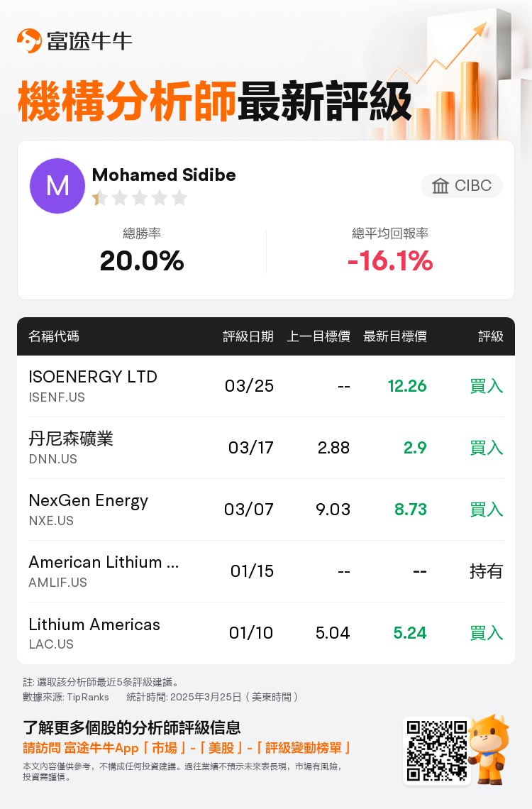This screenshot has height=809, width=532.
Task: Click the 名稱代碼 column header
Action: click(x=54, y=337)
